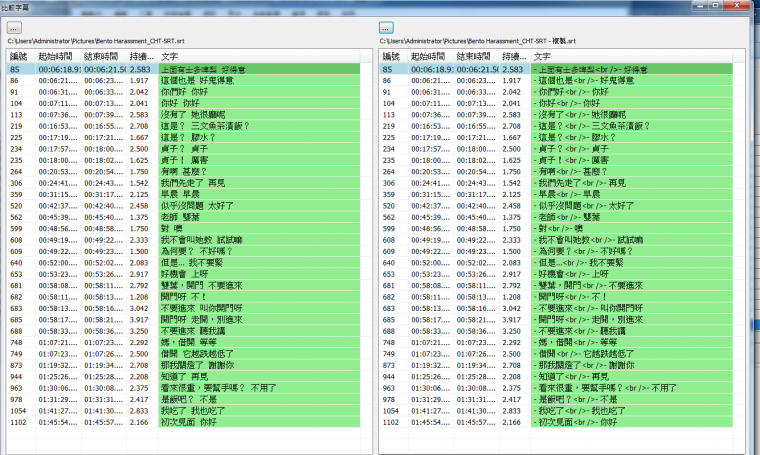Image resolution: width=760 pixels, height=455 pixels.
Task: Sort left list by 編號 column header
Action: [x=21, y=56]
